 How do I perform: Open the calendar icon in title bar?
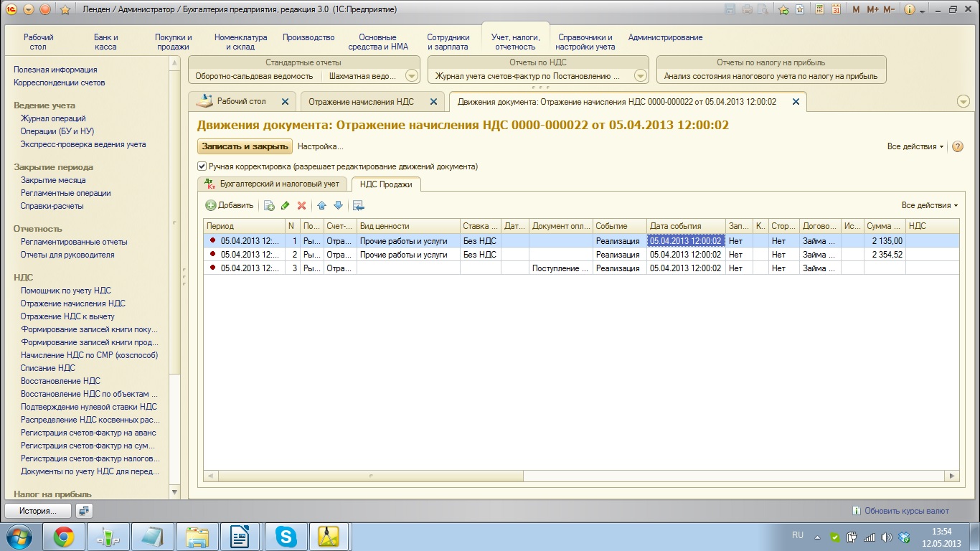[836, 9]
